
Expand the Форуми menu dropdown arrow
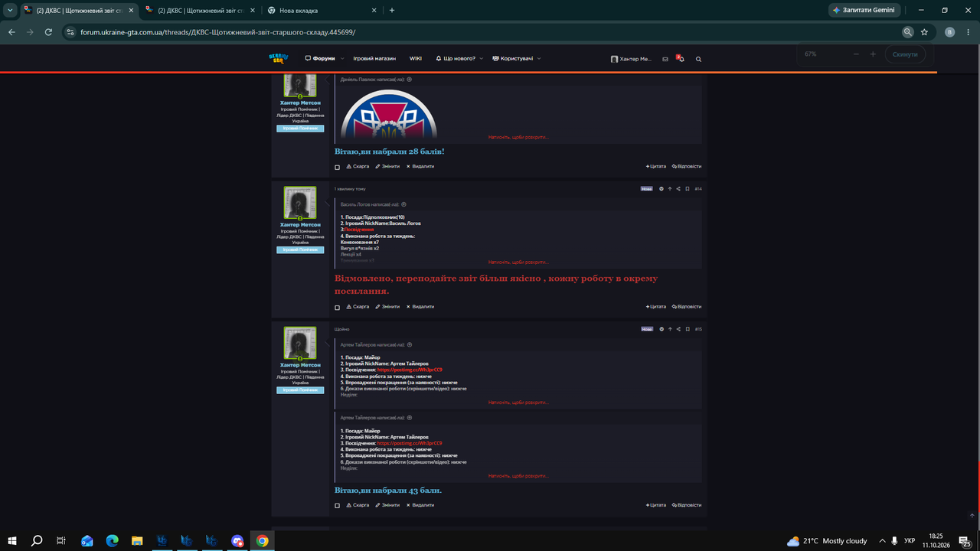coord(342,59)
